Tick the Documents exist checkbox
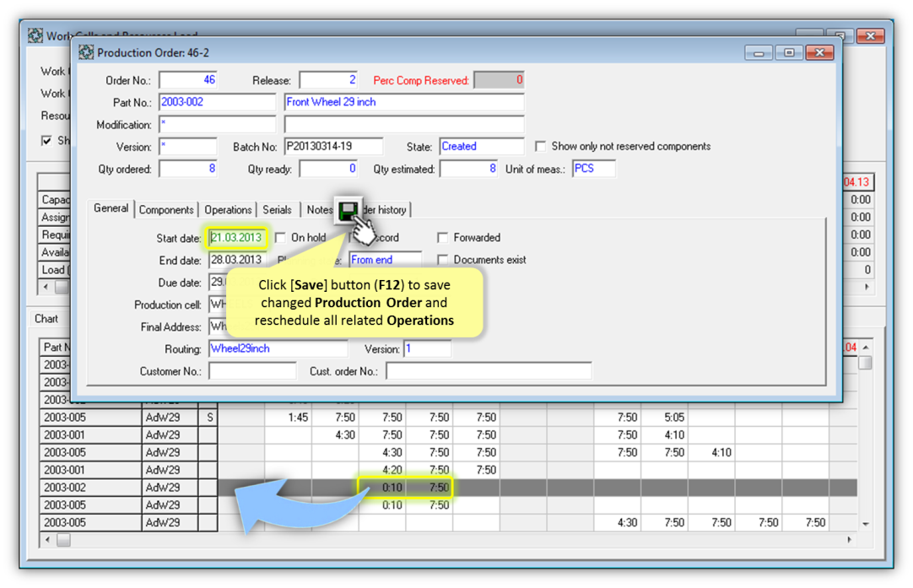Image resolution: width=913 pixels, height=588 pixels. (442, 260)
